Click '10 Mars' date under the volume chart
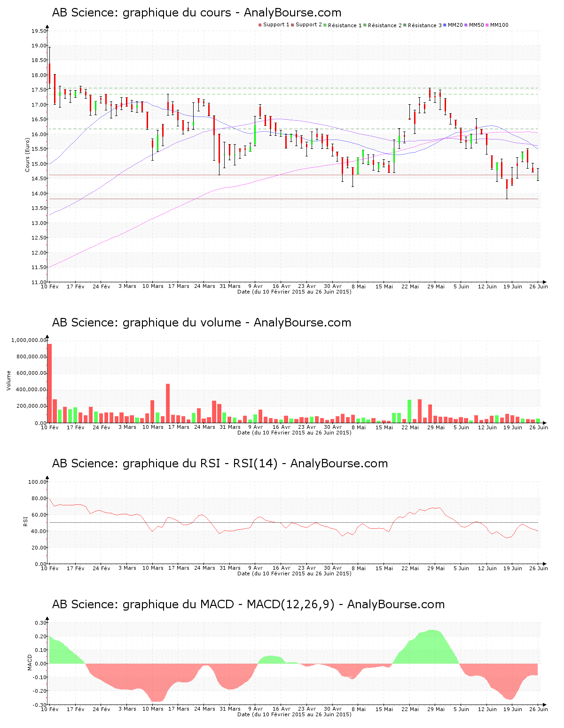564x728 pixels. pyautogui.click(x=153, y=427)
